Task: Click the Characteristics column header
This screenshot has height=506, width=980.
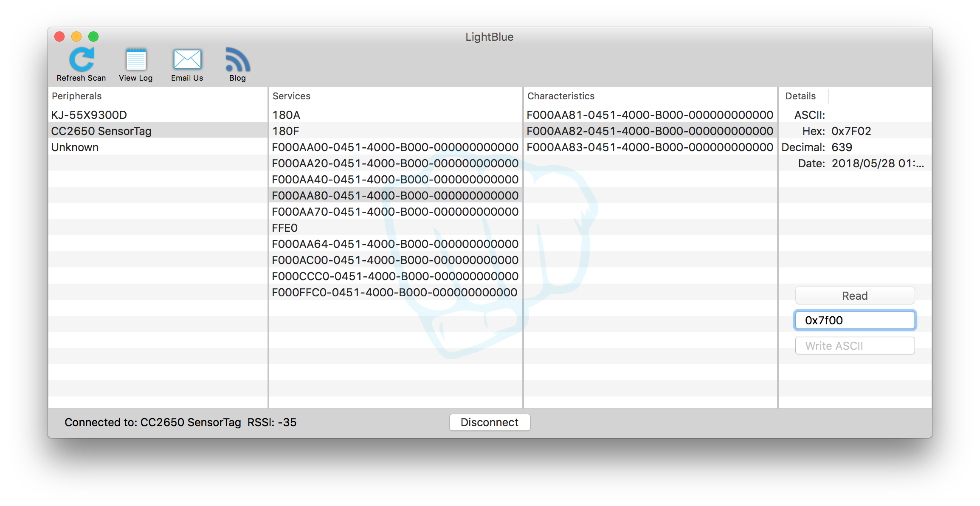Action: click(x=650, y=96)
